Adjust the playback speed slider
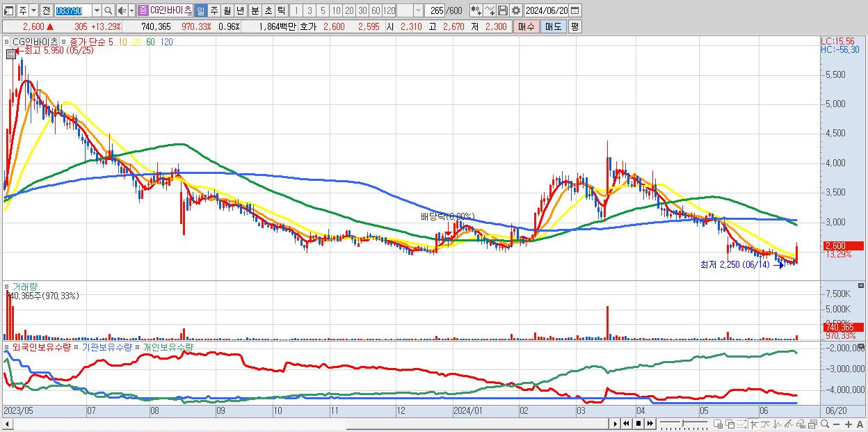 [x=682, y=422]
